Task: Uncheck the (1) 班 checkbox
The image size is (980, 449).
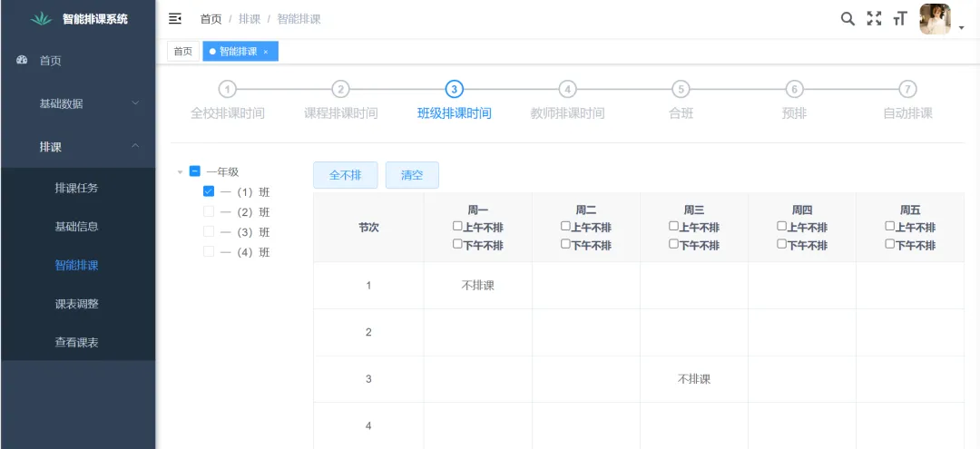Action: (209, 192)
